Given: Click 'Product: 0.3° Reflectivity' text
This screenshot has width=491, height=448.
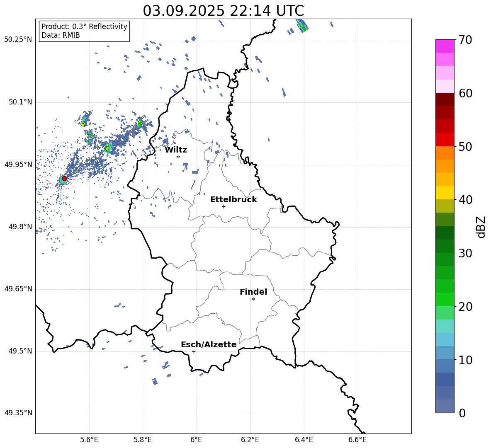Looking at the screenshot, I should pos(84,27).
